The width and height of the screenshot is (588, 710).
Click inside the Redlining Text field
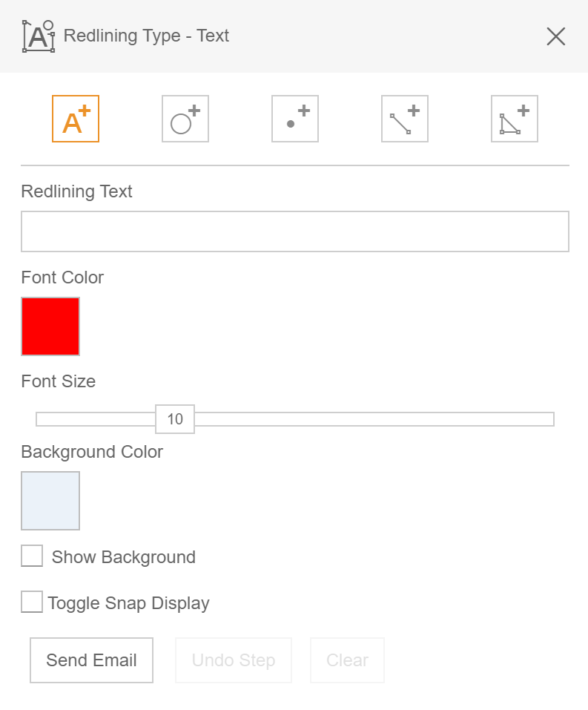tap(294, 231)
